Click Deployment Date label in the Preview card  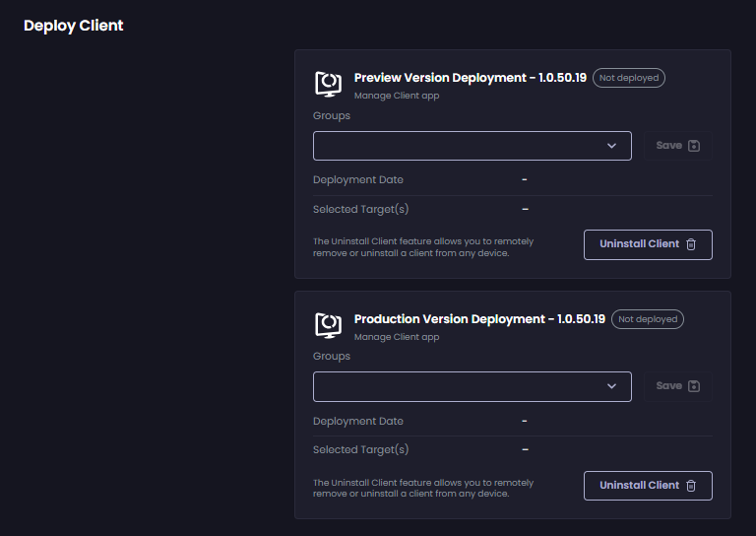click(357, 180)
